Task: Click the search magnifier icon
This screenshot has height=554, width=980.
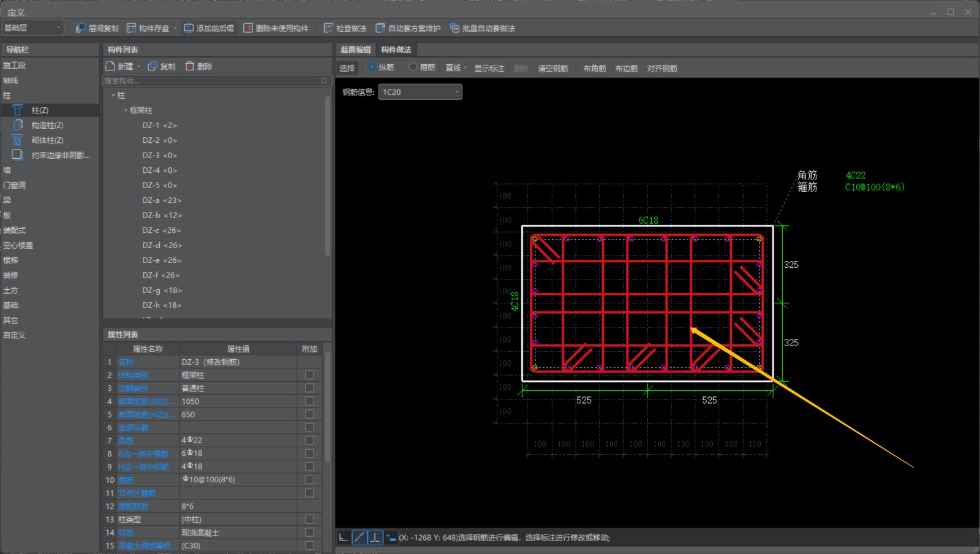Action: (325, 81)
